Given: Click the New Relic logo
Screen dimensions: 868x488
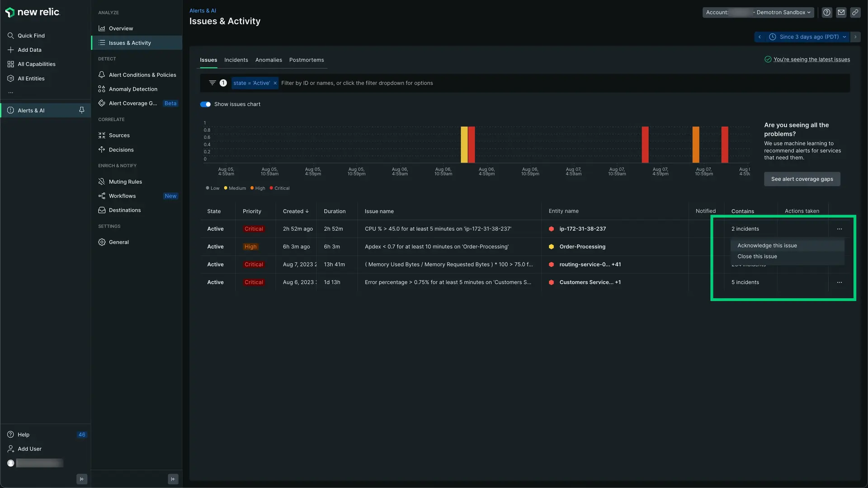Looking at the screenshot, I should [x=33, y=12].
